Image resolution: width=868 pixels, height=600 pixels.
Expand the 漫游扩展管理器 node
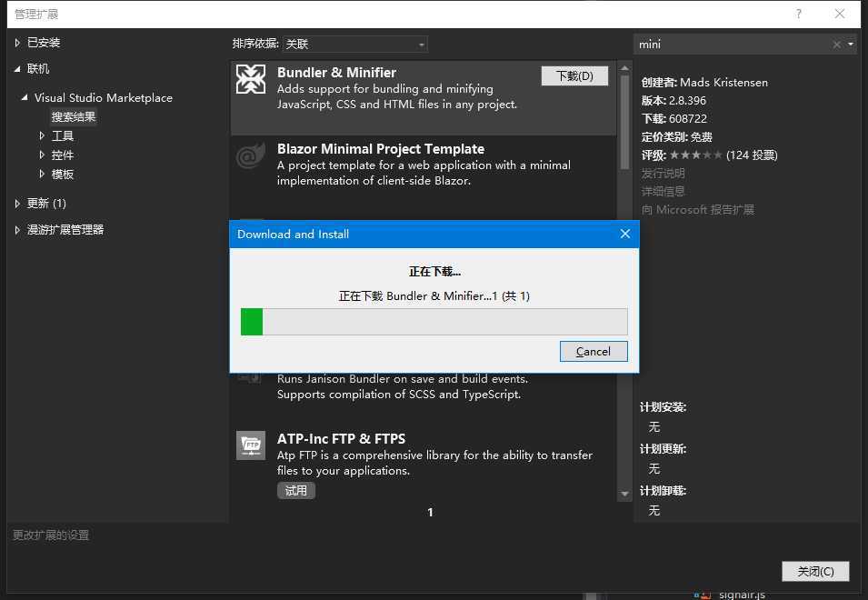[x=17, y=230]
